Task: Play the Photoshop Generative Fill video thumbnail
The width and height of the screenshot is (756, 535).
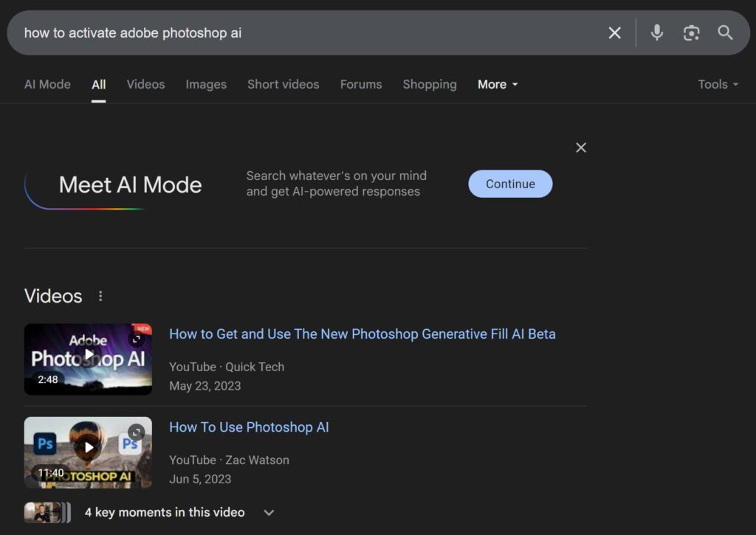Action: [x=89, y=359]
